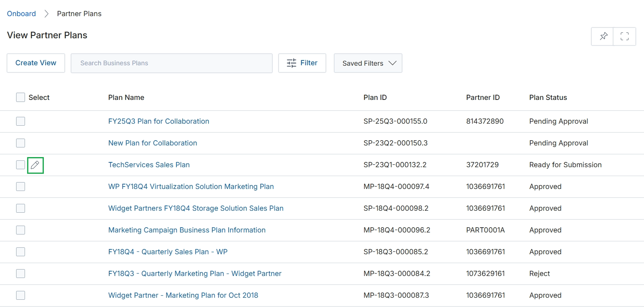
Task: Open FY18Q3 Quarterly Marketing Plan - Widget Partner
Action: click(195, 274)
